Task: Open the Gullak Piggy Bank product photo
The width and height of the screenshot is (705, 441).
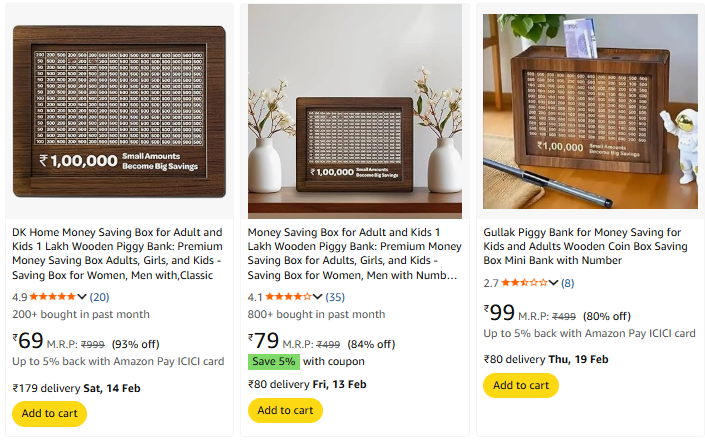Action: [x=590, y=110]
